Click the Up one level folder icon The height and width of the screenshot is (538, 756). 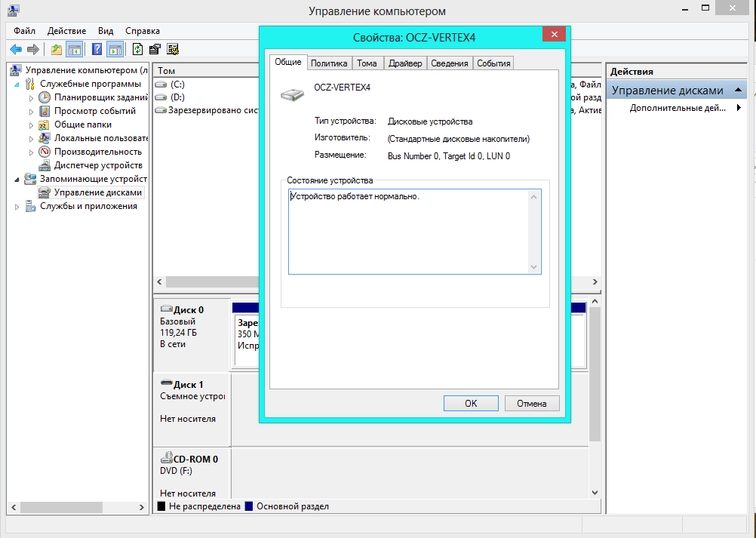point(57,50)
